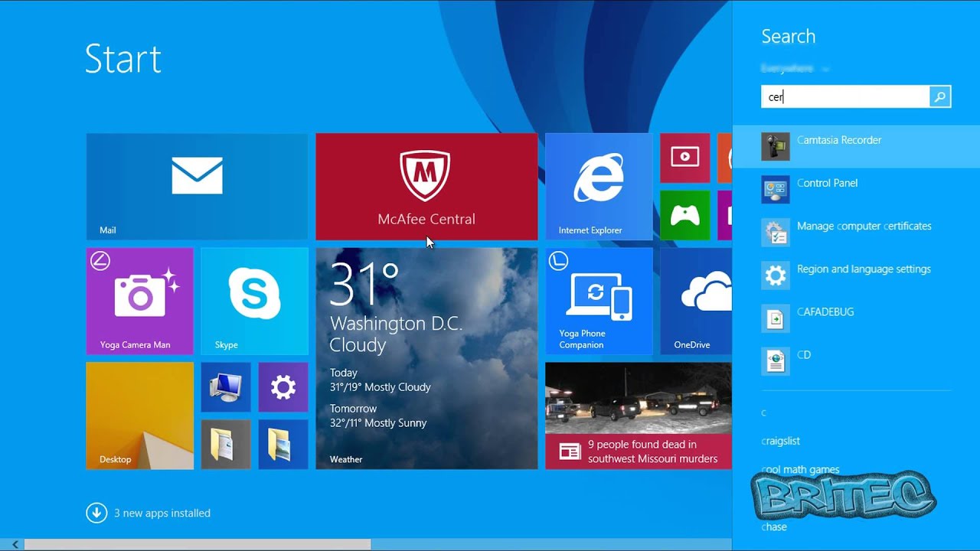Open the blue pictures folder tile
This screenshot has height=551, width=980.
pyautogui.click(x=283, y=445)
